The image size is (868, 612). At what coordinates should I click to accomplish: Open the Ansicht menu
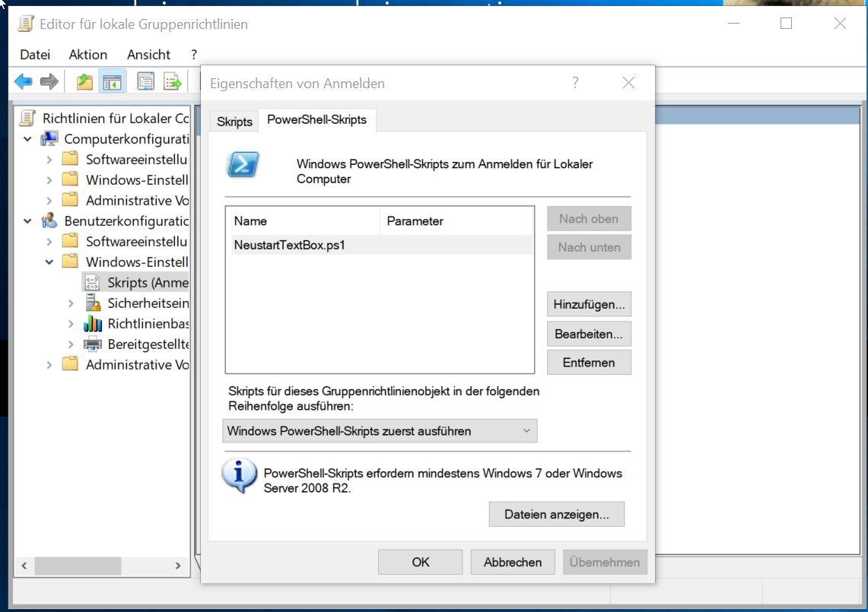tap(148, 54)
